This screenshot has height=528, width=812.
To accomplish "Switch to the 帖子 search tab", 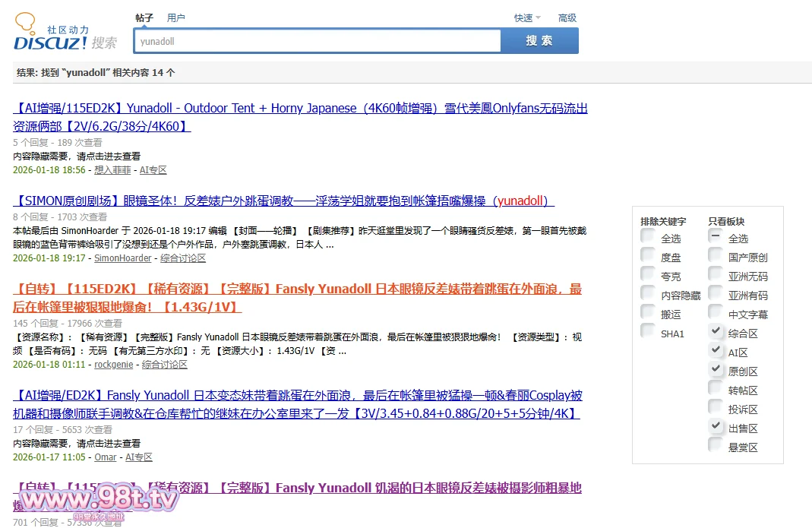I will coord(144,17).
